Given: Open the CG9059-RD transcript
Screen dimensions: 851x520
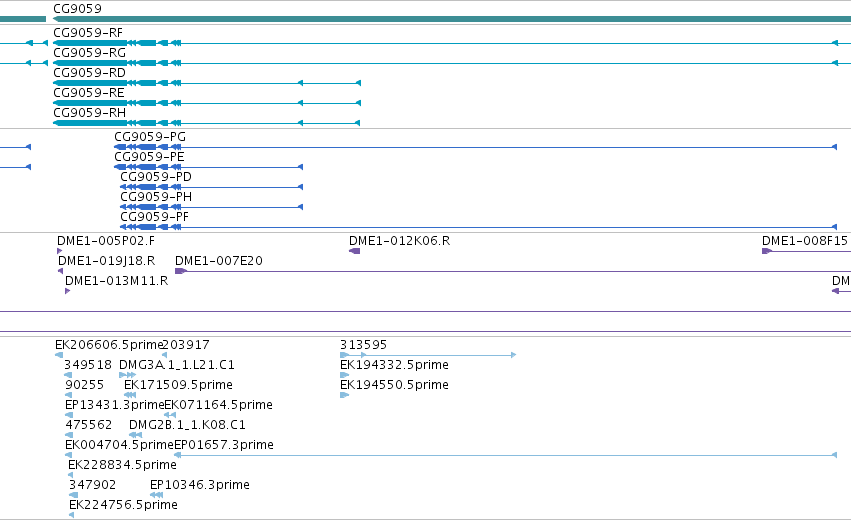Looking at the screenshot, I should [90, 73].
